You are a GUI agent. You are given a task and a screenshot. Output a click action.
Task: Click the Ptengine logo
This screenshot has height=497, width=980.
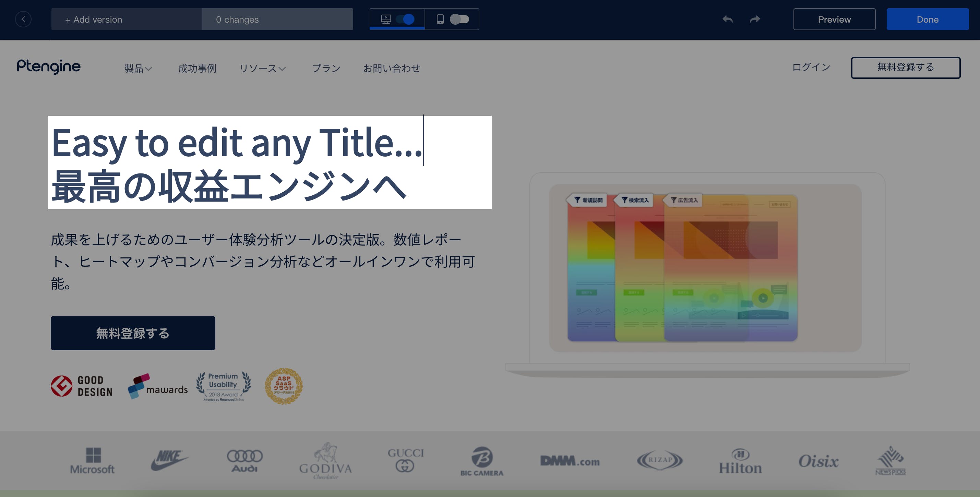coord(49,67)
